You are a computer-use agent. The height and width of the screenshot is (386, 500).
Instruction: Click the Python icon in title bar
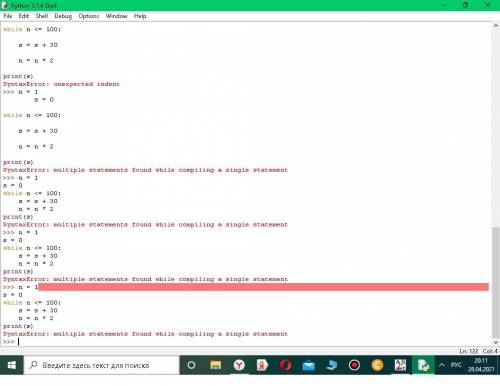pyautogui.click(x=5, y=5)
